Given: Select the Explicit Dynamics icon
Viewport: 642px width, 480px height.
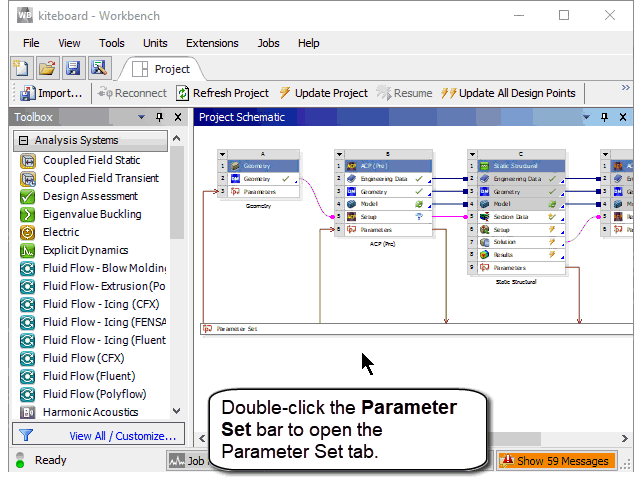Looking at the screenshot, I should (x=27, y=251).
